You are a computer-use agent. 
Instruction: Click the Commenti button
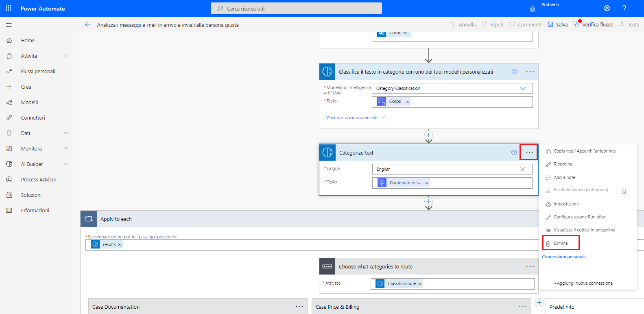(x=525, y=24)
